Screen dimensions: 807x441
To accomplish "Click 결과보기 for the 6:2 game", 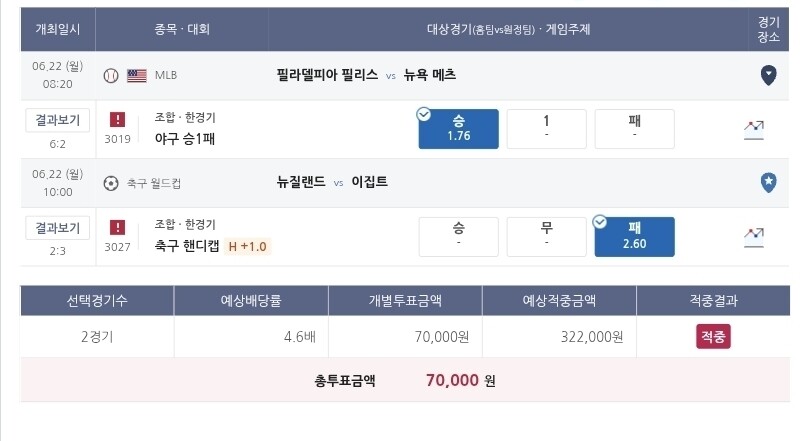I will pos(58,120).
